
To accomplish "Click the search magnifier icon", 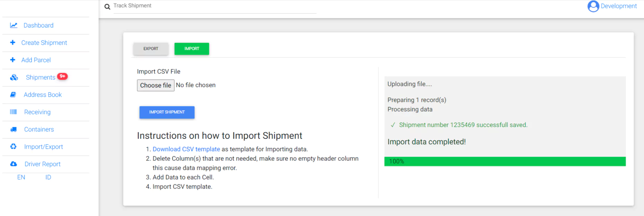I will click(x=107, y=7).
